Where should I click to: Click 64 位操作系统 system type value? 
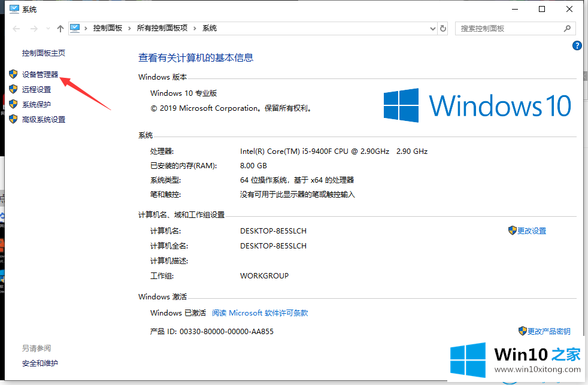297,180
